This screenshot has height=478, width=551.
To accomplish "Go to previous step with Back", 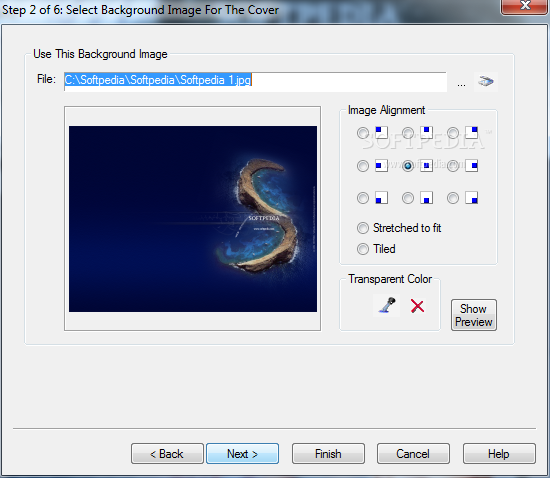I will pyautogui.click(x=167, y=454).
